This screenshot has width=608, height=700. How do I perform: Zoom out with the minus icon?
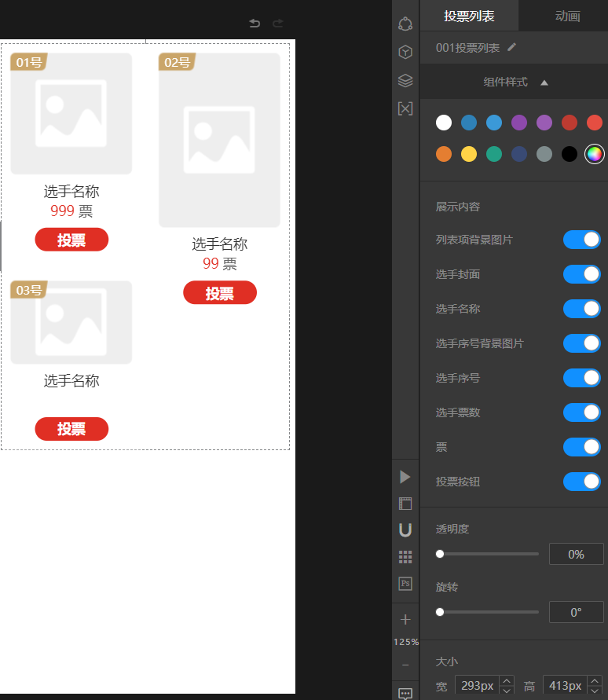point(405,665)
